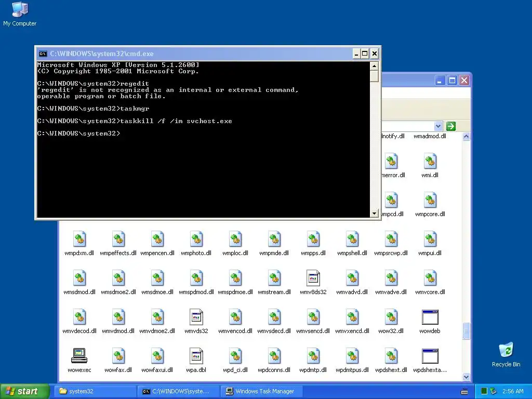Click the wmvsdecd.dll file name

pos(274,331)
